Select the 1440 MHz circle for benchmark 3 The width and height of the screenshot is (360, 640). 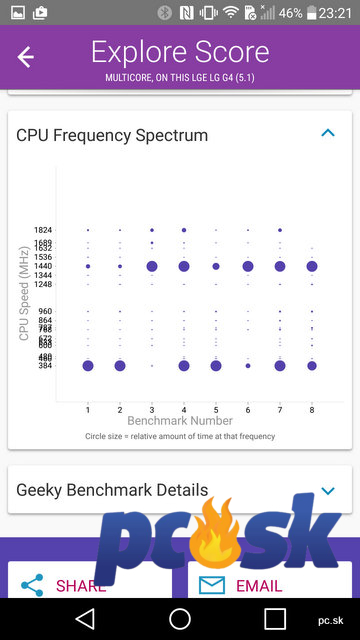click(152, 267)
